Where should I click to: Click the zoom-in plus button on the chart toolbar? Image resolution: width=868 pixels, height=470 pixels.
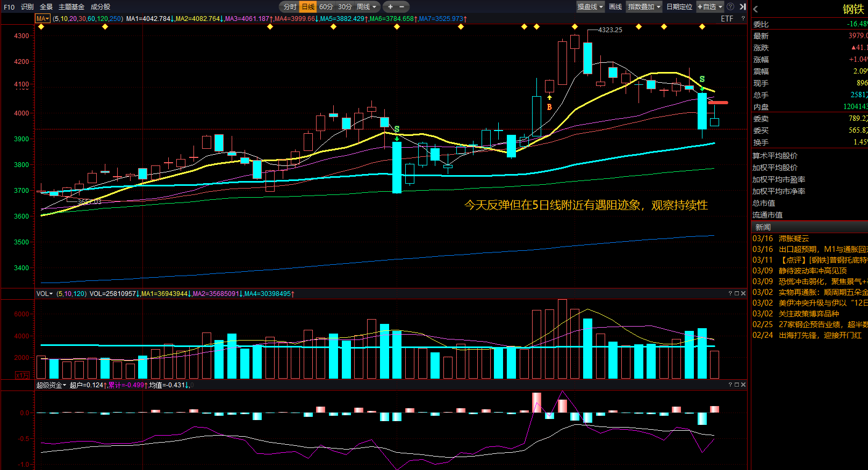pos(390,7)
